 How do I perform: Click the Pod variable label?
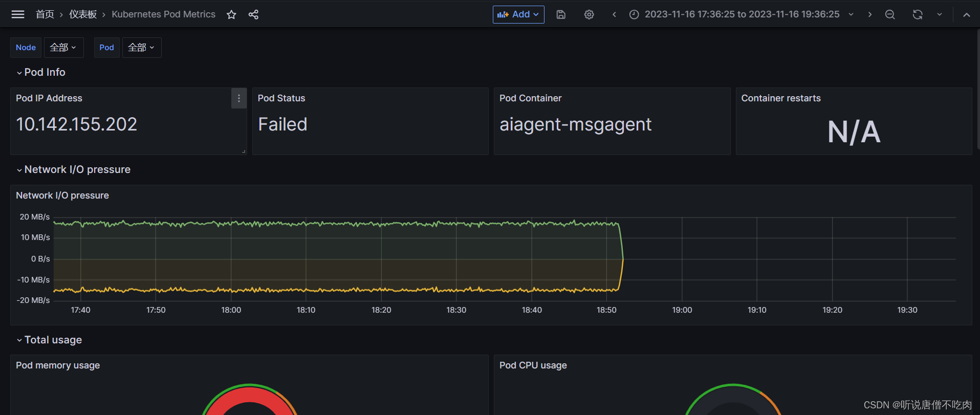pos(106,48)
